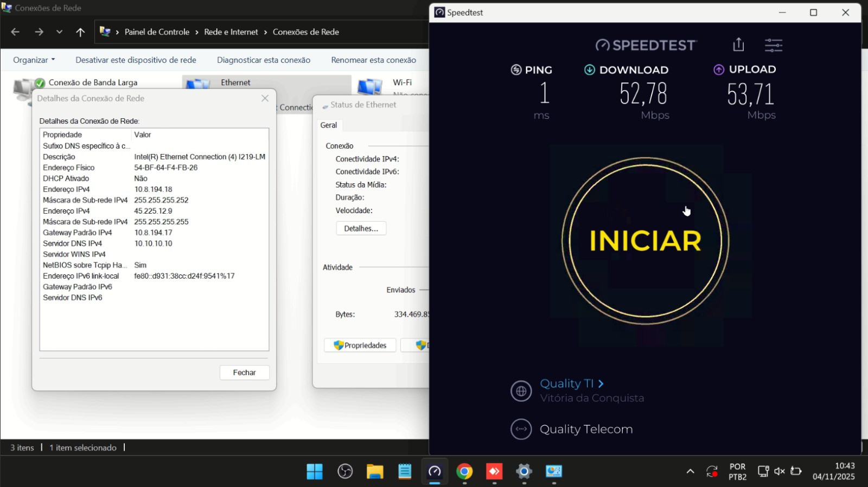The width and height of the screenshot is (868, 487).
Task: Click the muted volume tray icon
Action: (780, 471)
